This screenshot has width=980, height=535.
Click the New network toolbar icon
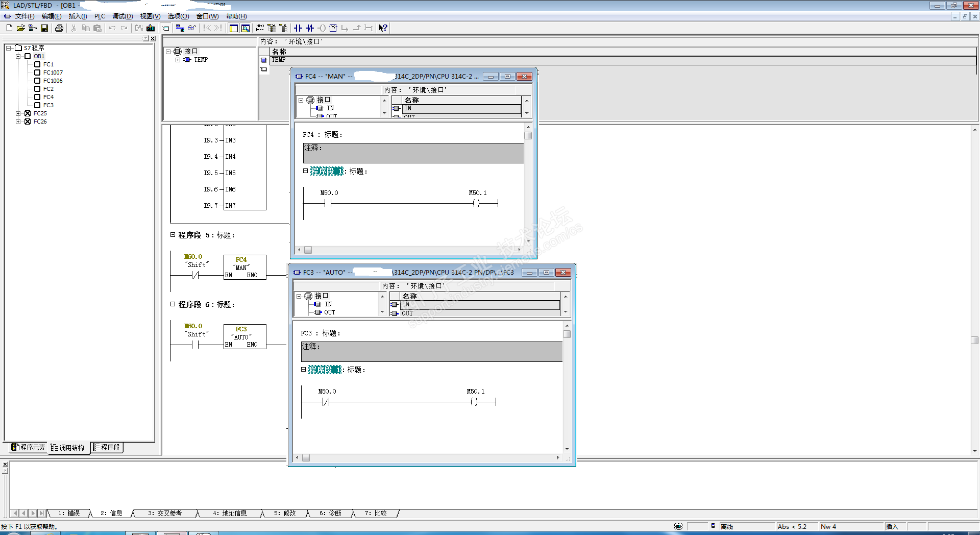pyautogui.click(x=260, y=28)
